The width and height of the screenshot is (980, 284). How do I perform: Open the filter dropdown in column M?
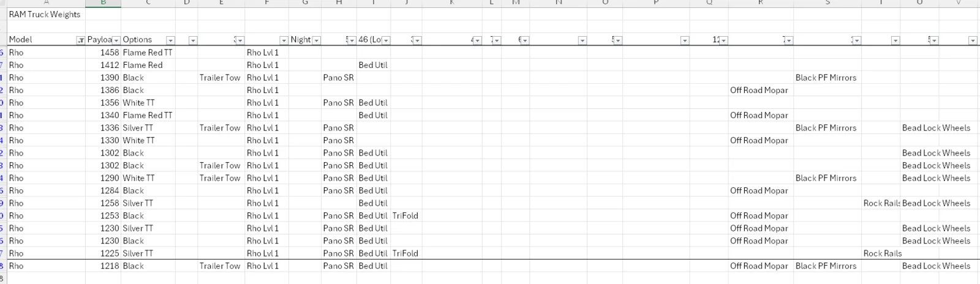pos(525,40)
